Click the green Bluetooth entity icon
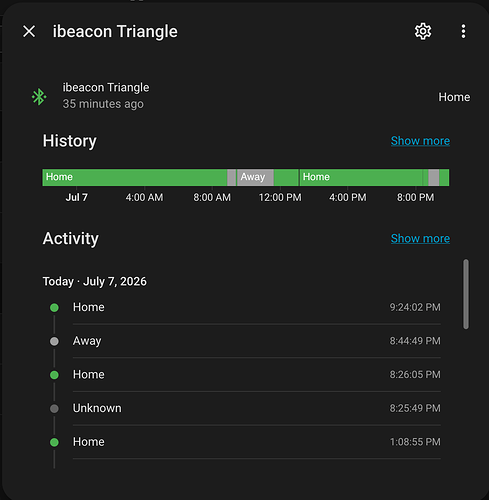The image size is (489, 500). tap(39, 97)
